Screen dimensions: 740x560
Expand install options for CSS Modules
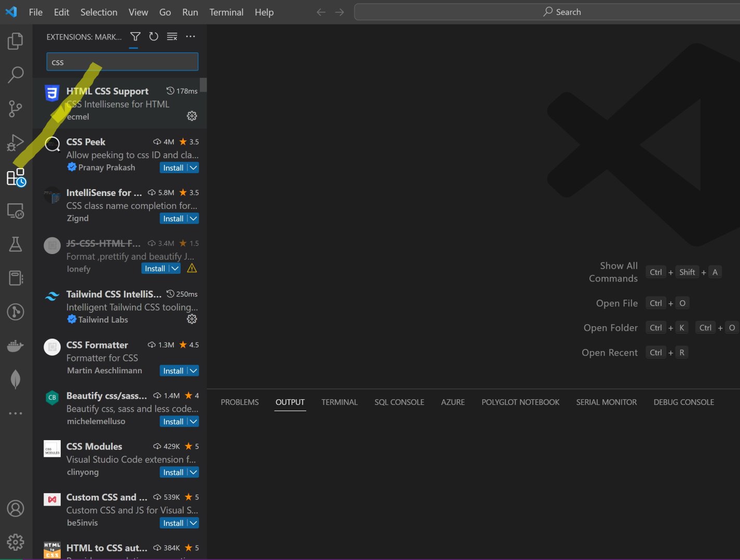193,472
